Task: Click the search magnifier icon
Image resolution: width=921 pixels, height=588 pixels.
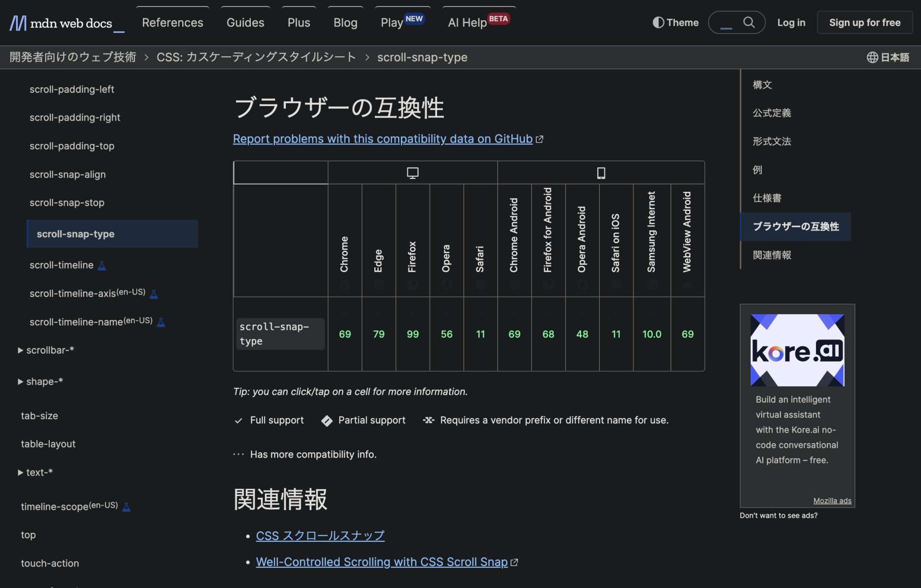Action: click(x=749, y=22)
